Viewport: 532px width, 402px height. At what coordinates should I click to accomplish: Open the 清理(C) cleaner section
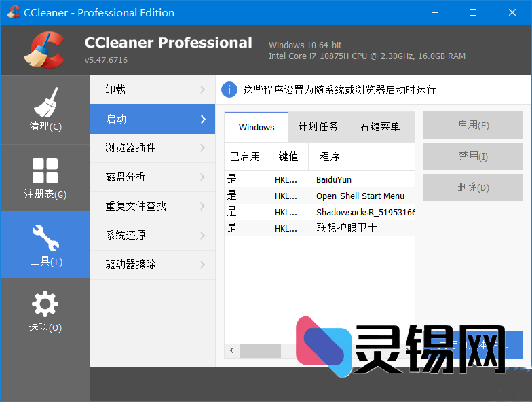click(45, 110)
